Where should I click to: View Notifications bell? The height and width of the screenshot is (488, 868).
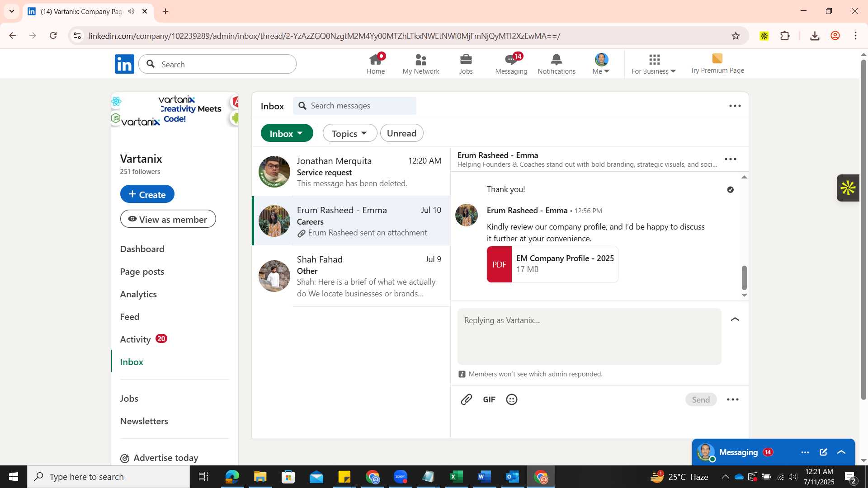(557, 64)
